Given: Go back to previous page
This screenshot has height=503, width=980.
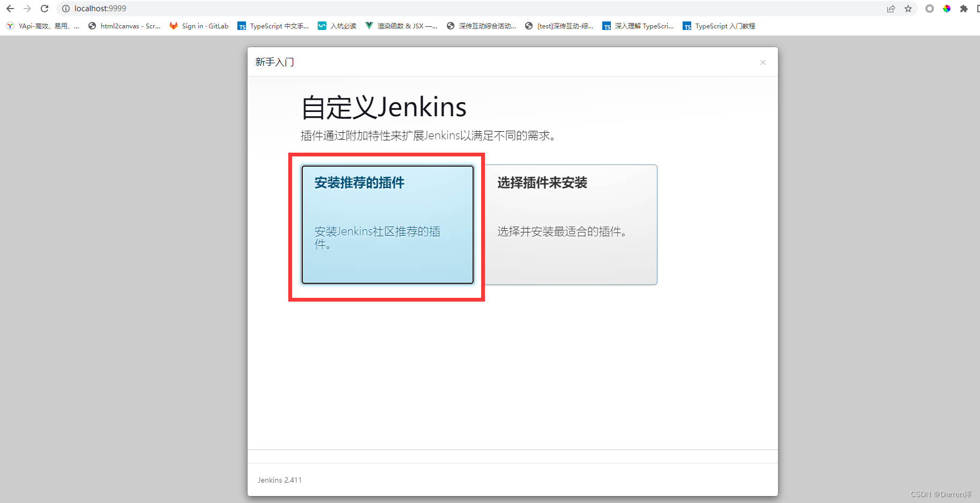Looking at the screenshot, I should 10,9.
